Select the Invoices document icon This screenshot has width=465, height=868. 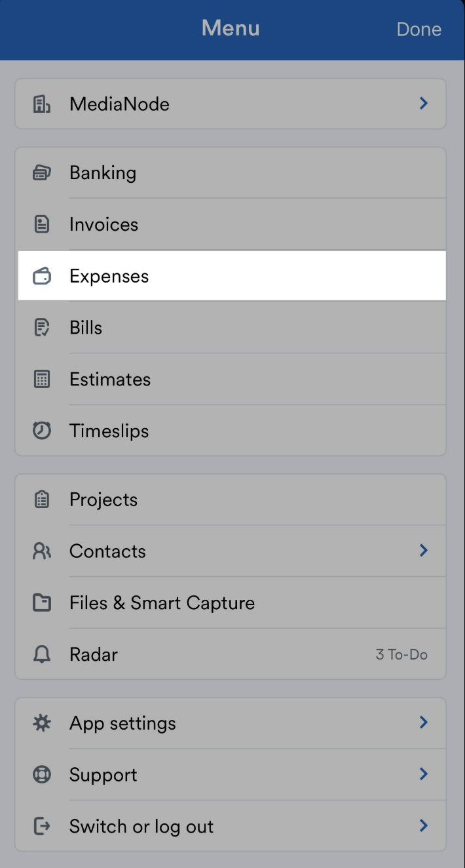tap(41, 224)
